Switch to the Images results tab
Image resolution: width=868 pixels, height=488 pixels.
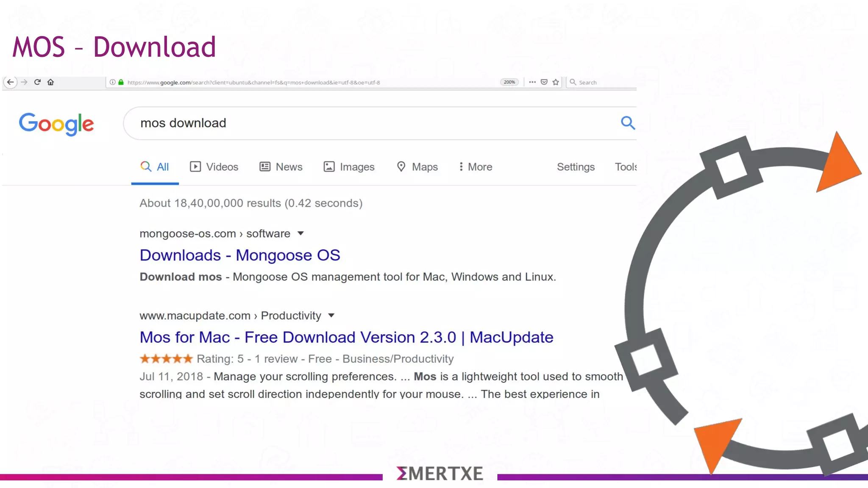click(349, 167)
